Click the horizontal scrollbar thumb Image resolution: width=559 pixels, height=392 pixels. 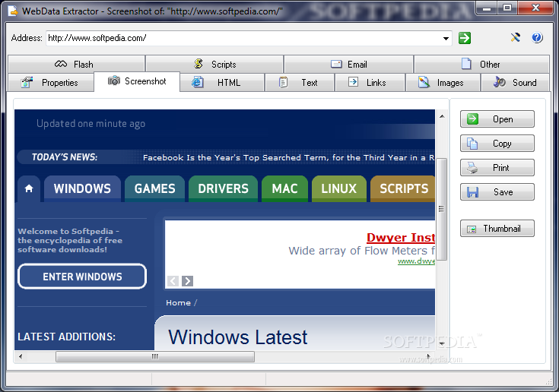[x=155, y=356]
